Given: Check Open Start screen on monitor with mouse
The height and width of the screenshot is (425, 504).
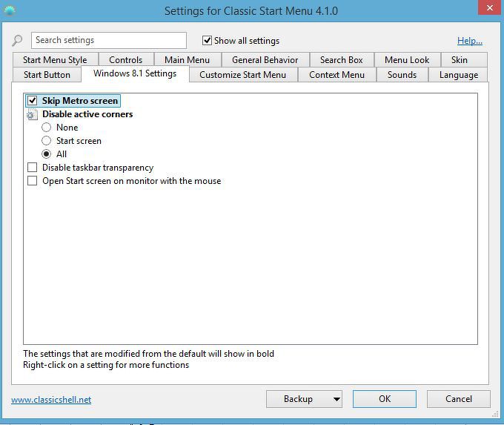Looking at the screenshot, I should 32,181.
